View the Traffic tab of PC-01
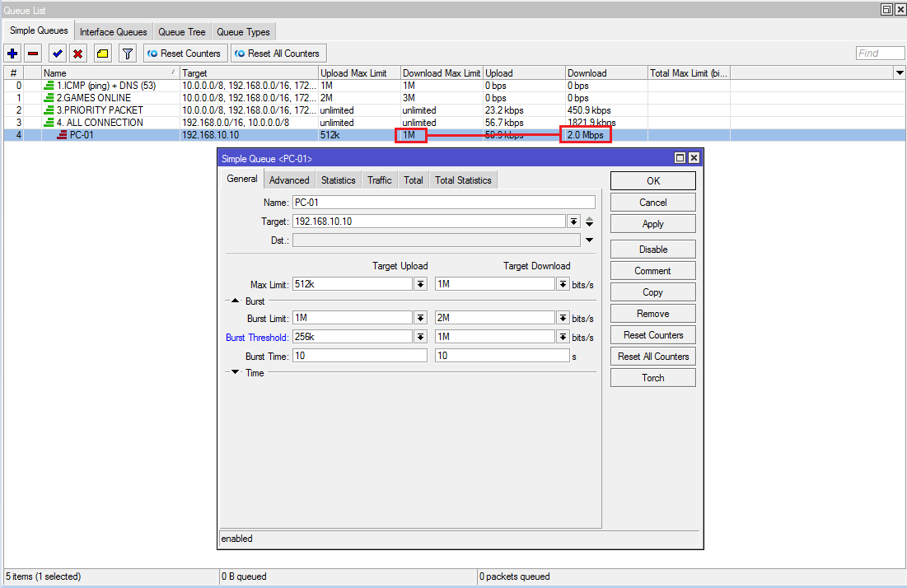 pos(379,179)
